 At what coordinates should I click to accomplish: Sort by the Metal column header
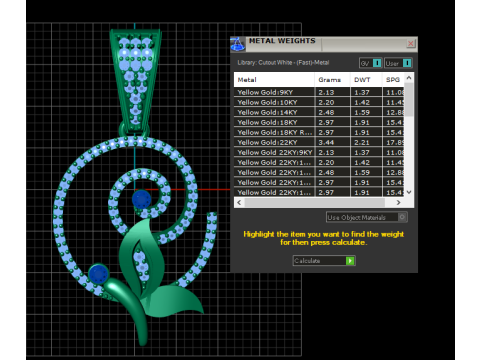(274, 80)
